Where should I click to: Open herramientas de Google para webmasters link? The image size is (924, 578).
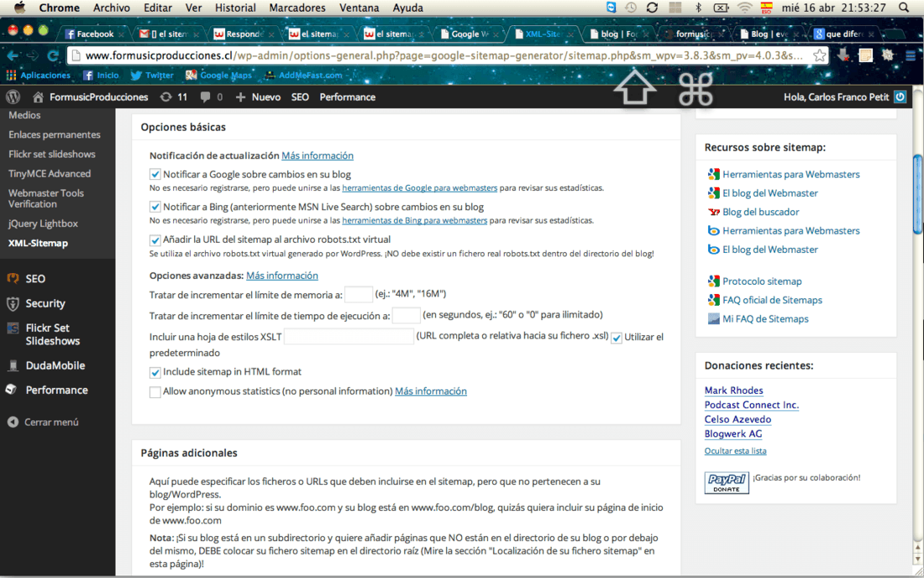(419, 188)
